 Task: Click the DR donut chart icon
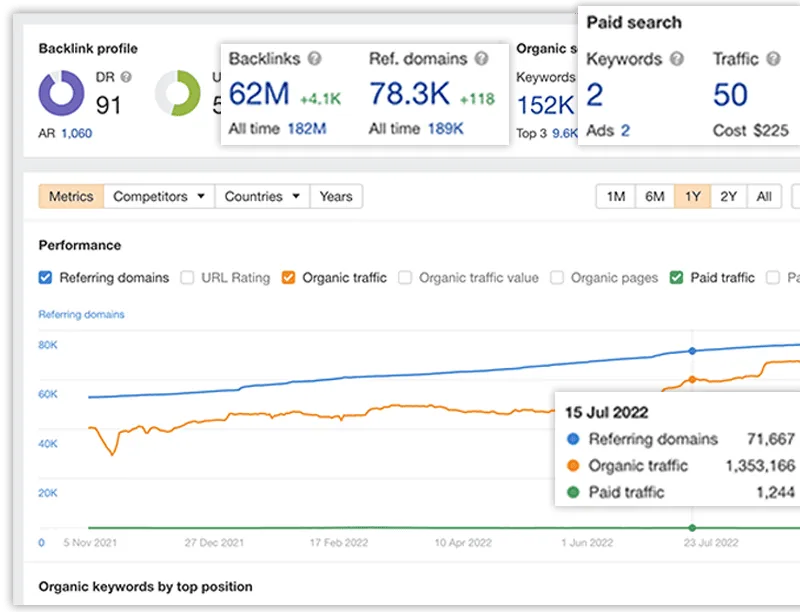pyautogui.click(x=61, y=93)
